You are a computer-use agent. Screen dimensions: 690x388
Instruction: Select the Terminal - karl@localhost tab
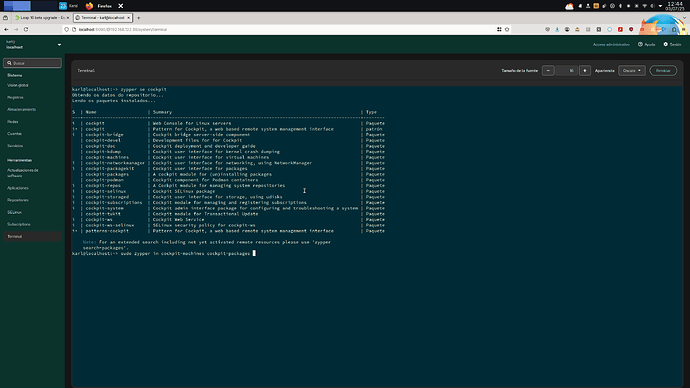(103, 18)
